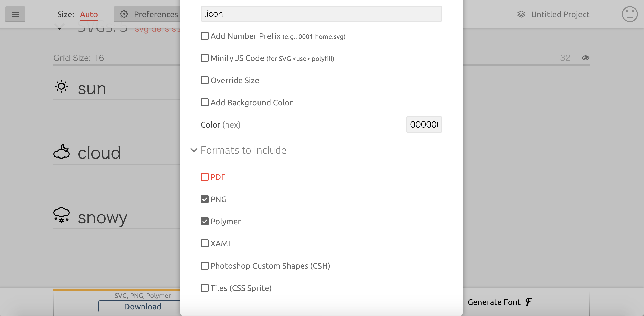The height and width of the screenshot is (316, 644).
Task: Click the Generate Font script-F icon
Action: point(528,302)
